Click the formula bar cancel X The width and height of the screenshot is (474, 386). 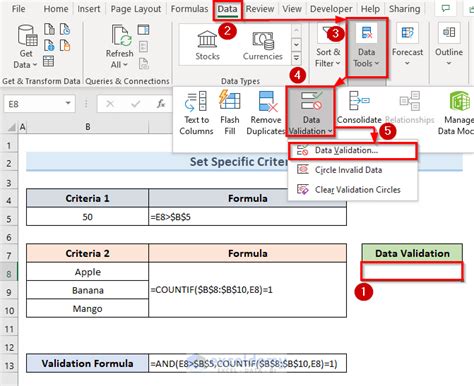tap(110, 104)
